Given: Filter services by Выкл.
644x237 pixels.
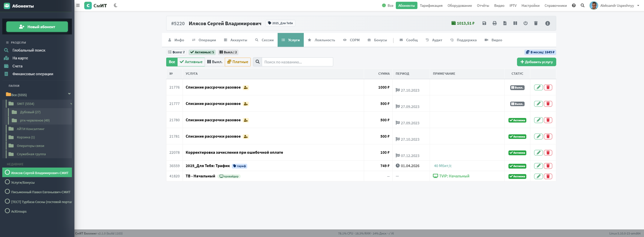Looking at the screenshot, I should coord(214,62).
